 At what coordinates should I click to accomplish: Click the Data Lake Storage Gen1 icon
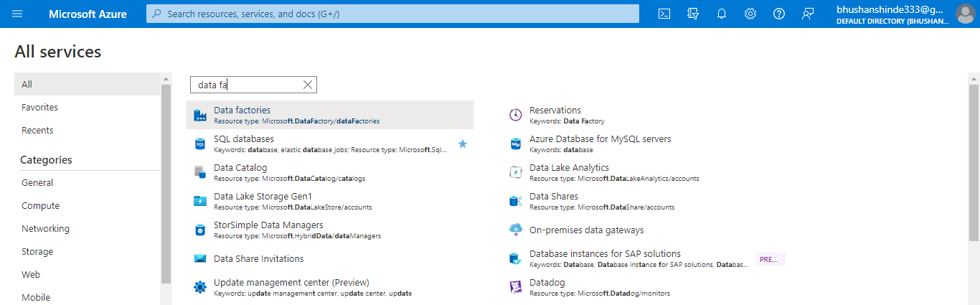(x=200, y=201)
